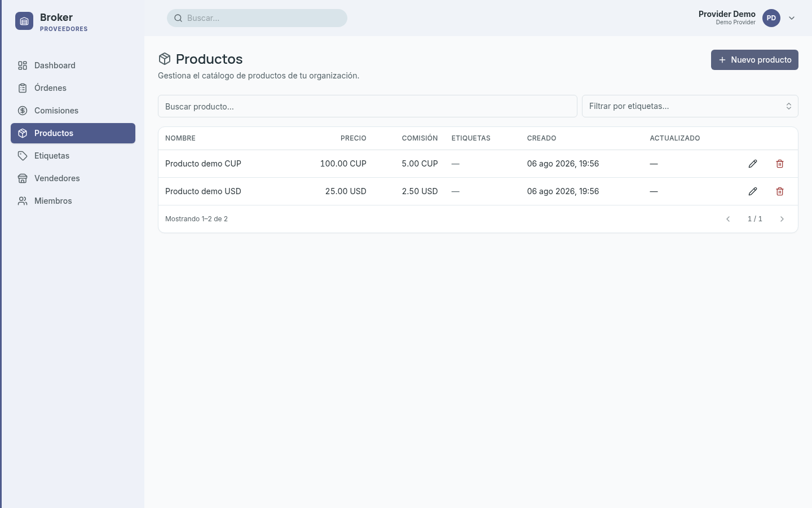812x508 pixels.
Task: Delete Producto demo CUP with trash icon
Action: point(780,164)
